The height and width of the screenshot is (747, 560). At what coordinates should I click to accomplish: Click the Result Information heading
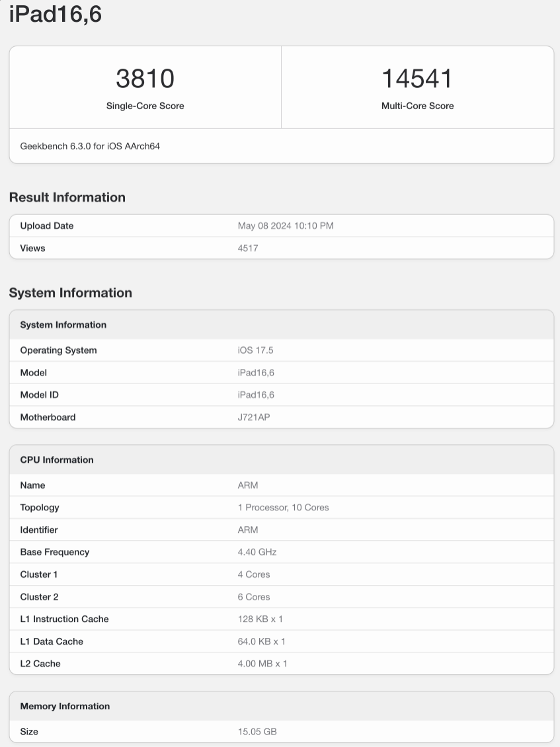point(67,197)
